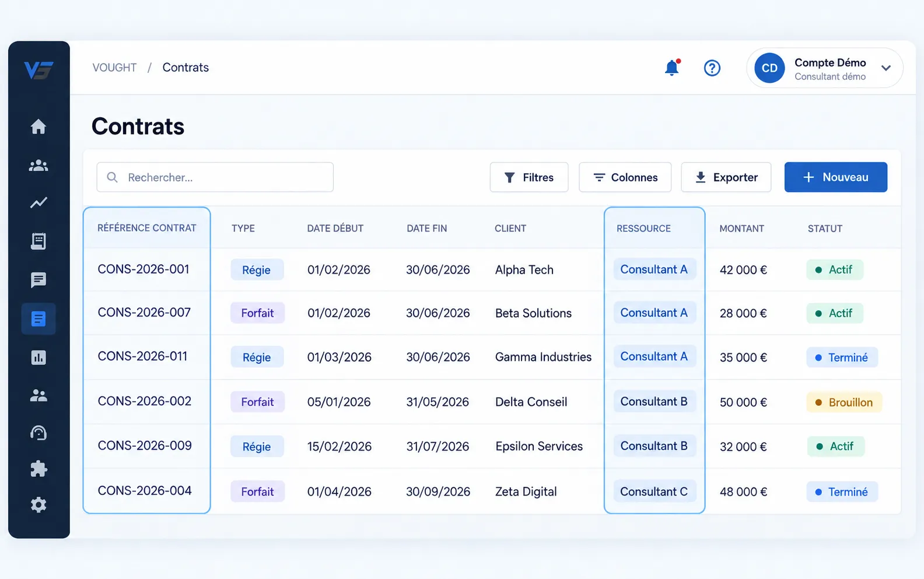Go to the VOUGHT breadcrumb link
This screenshot has width=924, height=579.
[114, 68]
